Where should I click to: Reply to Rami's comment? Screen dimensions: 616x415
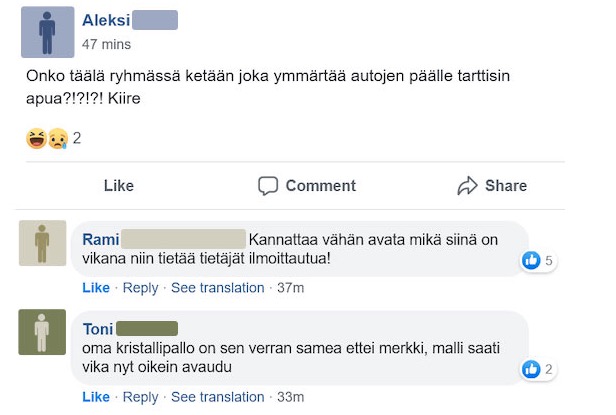click(140, 288)
